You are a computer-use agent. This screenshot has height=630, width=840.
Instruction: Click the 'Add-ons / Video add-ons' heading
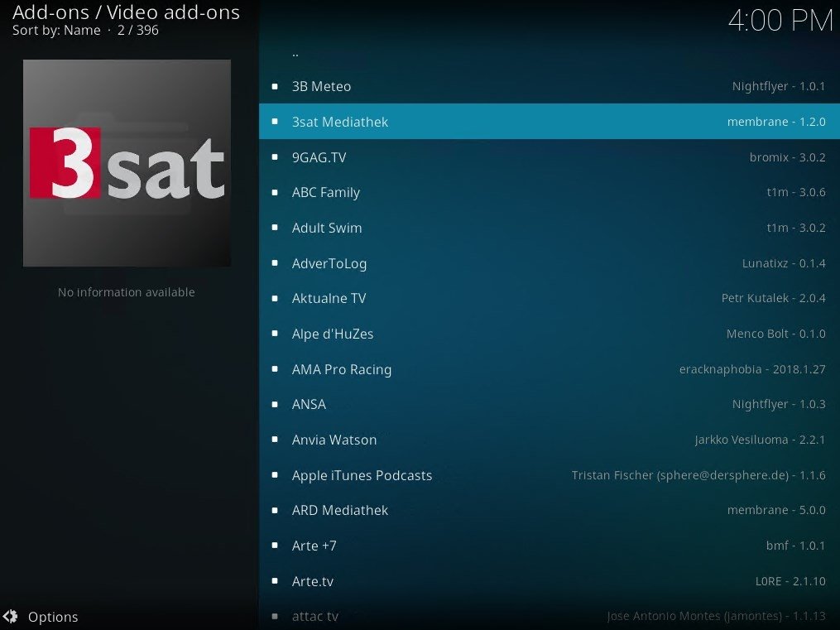point(126,12)
